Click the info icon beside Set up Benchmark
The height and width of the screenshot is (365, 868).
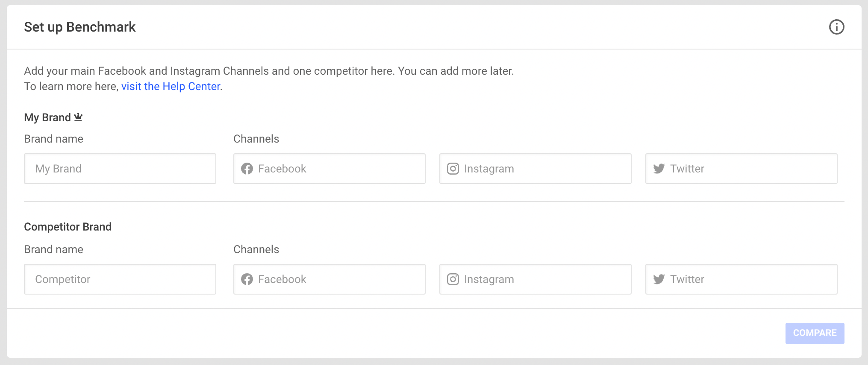[x=836, y=27]
